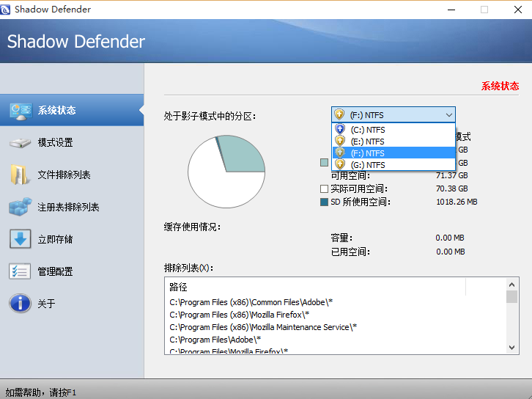This screenshot has width=532, height=399.
Task: Click the white actual free space swatch
Action: pos(324,189)
